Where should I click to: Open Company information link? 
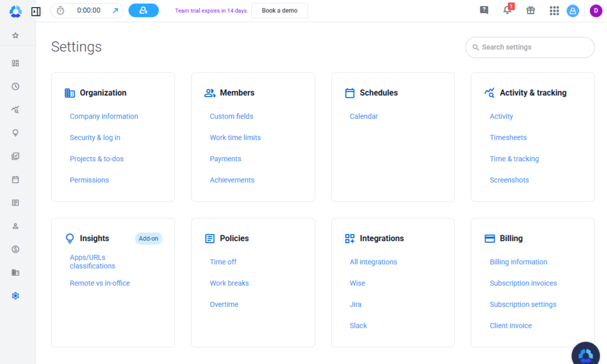coord(104,116)
